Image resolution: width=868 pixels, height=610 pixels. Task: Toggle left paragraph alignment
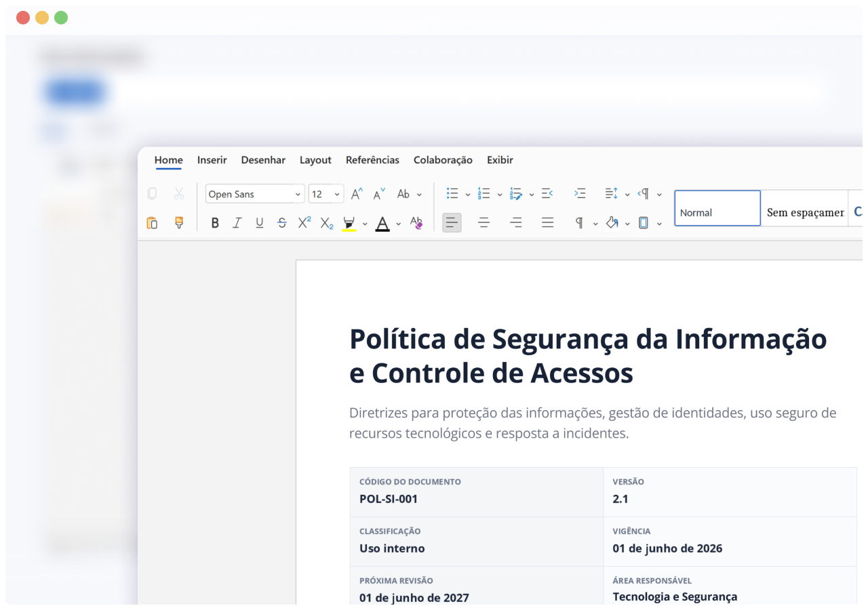452,222
